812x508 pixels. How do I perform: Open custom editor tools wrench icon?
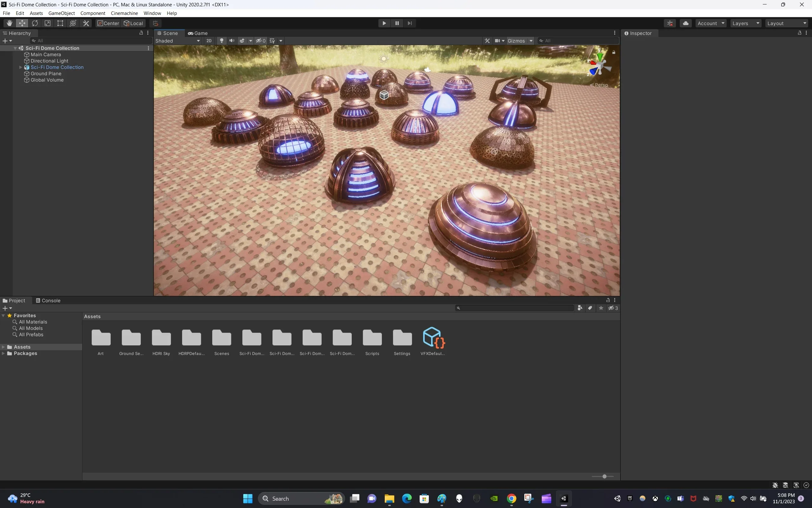pyautogui.click(x=86, y=23)
